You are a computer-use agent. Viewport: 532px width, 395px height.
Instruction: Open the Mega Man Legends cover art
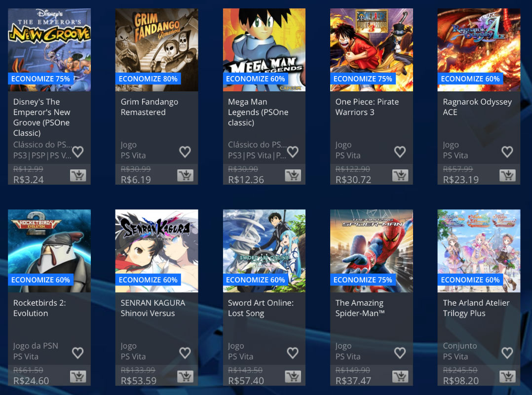pos(264,50)
